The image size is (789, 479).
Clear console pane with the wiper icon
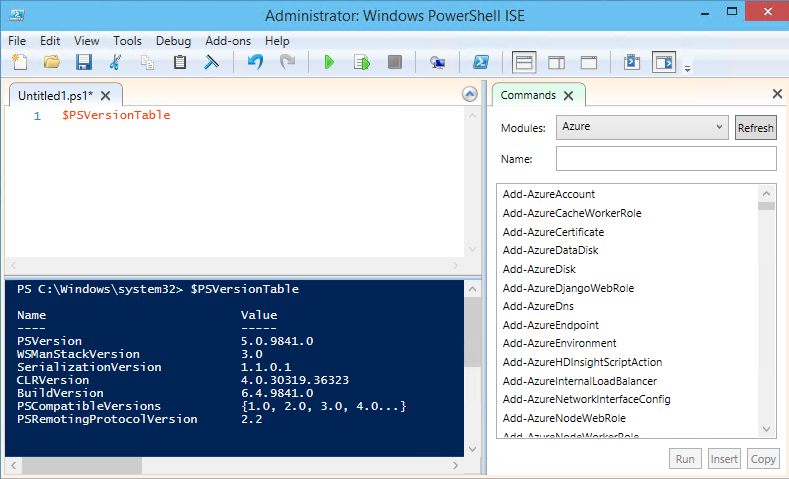point(211,62)
